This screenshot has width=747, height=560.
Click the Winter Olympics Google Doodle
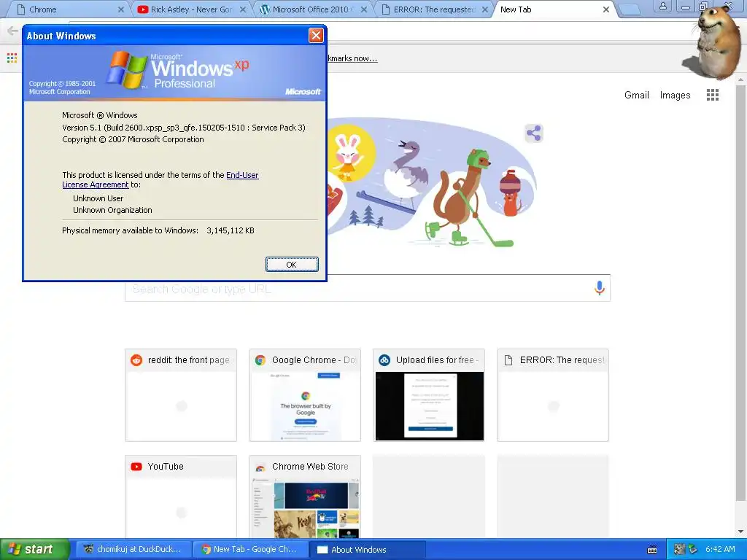coord(433,182)
